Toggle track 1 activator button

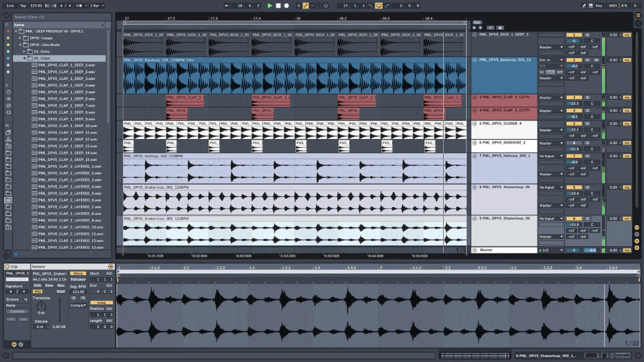(x=574, y=35)
